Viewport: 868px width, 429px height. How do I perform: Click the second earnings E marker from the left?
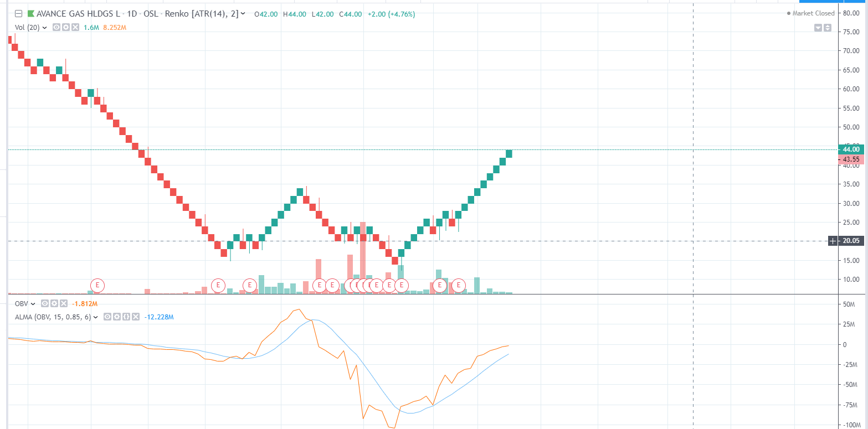218,285
